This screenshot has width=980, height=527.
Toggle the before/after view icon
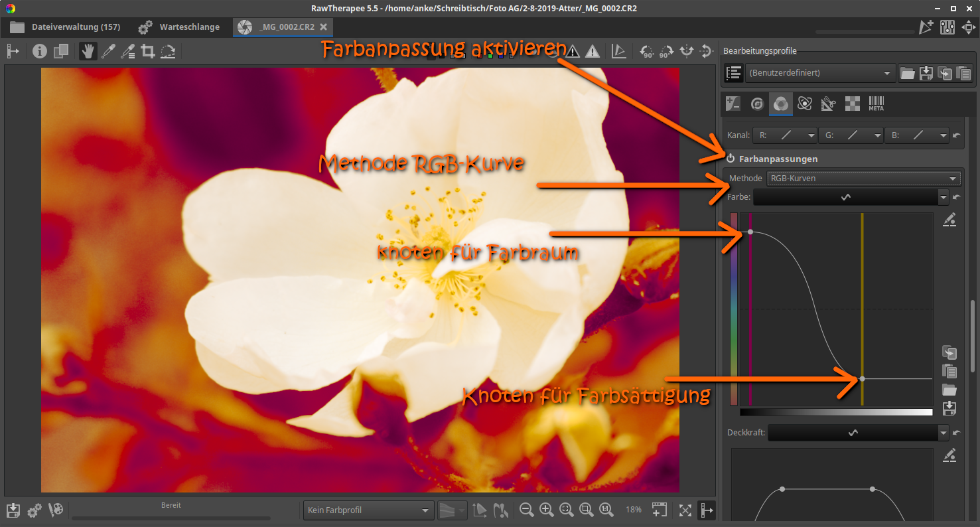[x=61, y=51]
